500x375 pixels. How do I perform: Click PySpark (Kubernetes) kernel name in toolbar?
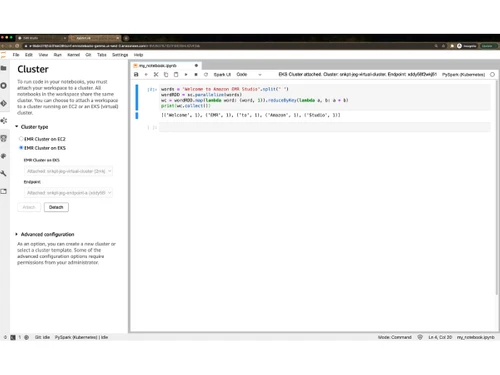coord(464,75)
